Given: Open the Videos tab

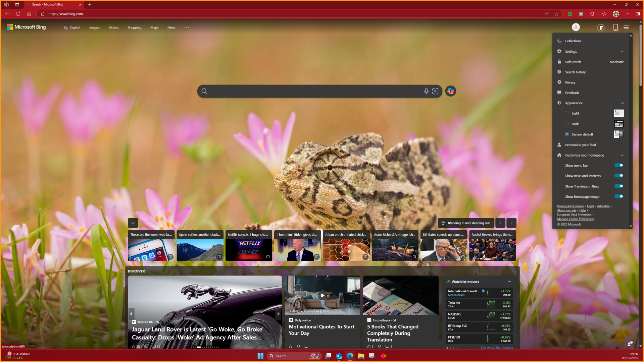Looking at the screenshot, I should point(114,27).
